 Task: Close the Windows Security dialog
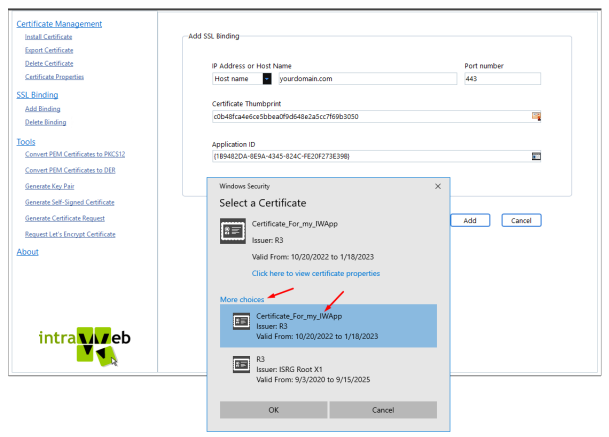click(x=438, y=186)
